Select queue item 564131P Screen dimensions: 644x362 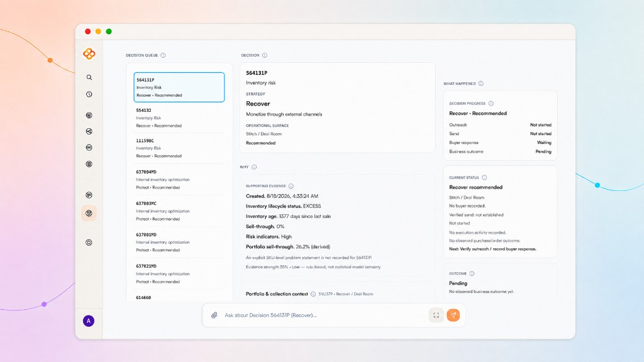(179, 87)
